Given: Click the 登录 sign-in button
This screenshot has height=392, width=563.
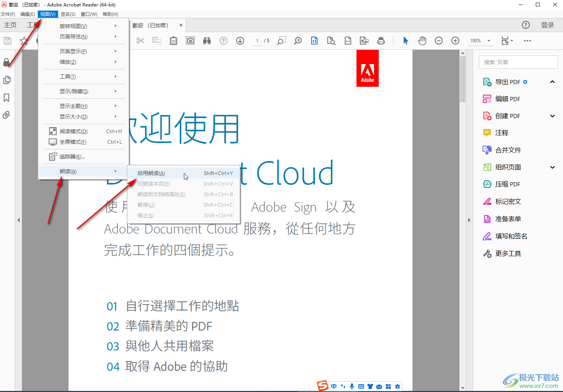Looking at the screenshot, I should [x=547, y=25].
